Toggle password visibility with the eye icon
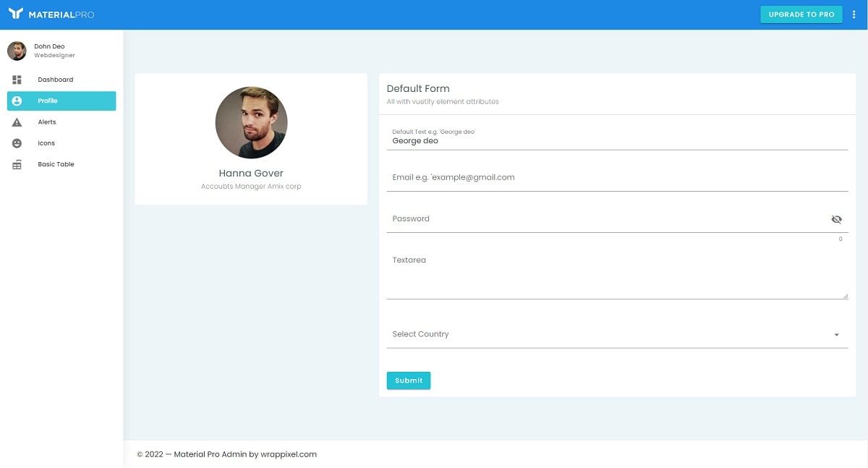Image resolution: width=868 pixels, height=468 pixels. click(x=837, y=218)
